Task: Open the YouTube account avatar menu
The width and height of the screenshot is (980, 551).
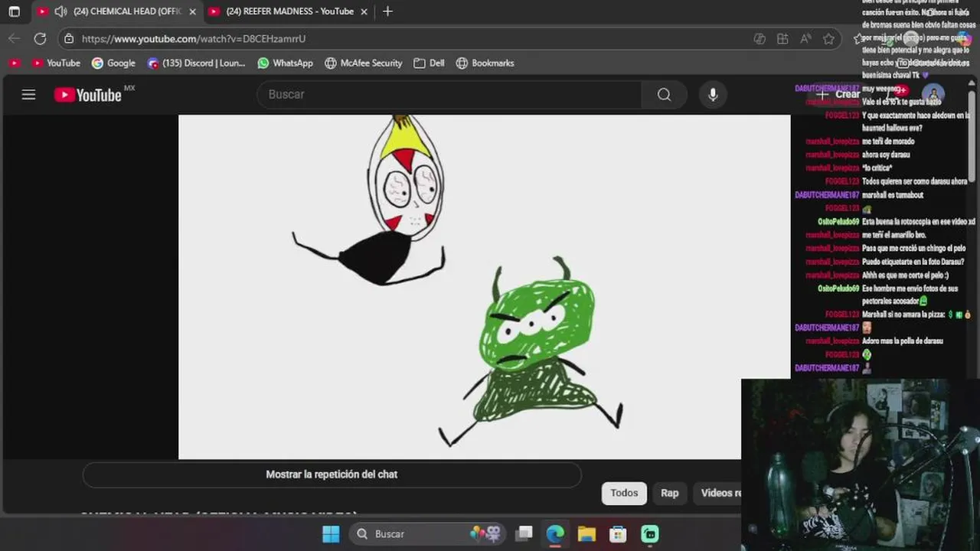Action: (933, 94)
